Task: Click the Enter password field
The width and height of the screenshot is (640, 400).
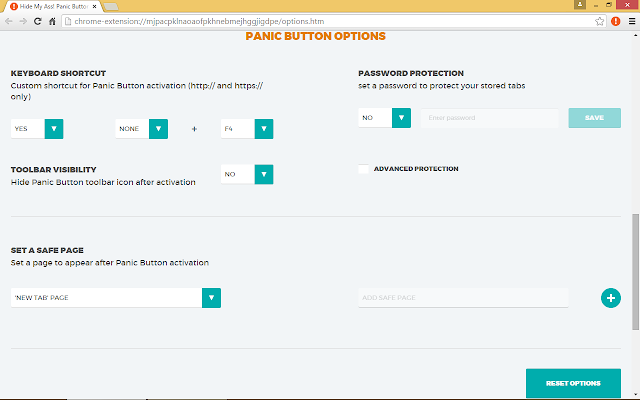Action: 489,118
